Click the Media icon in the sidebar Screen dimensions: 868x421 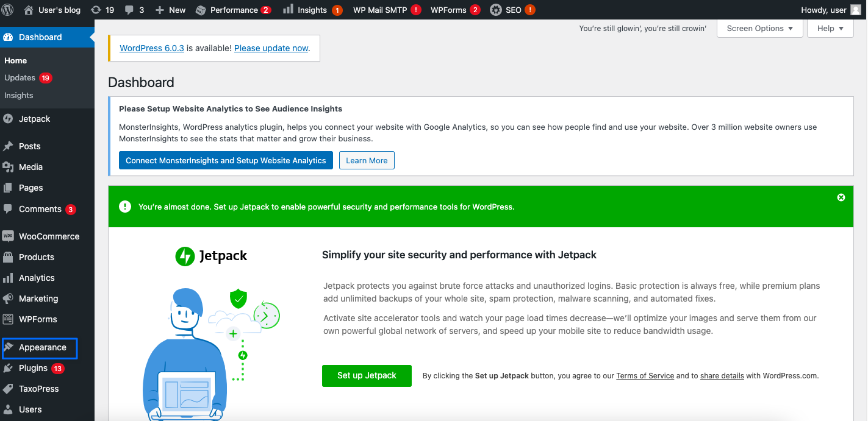click(8, 167)
